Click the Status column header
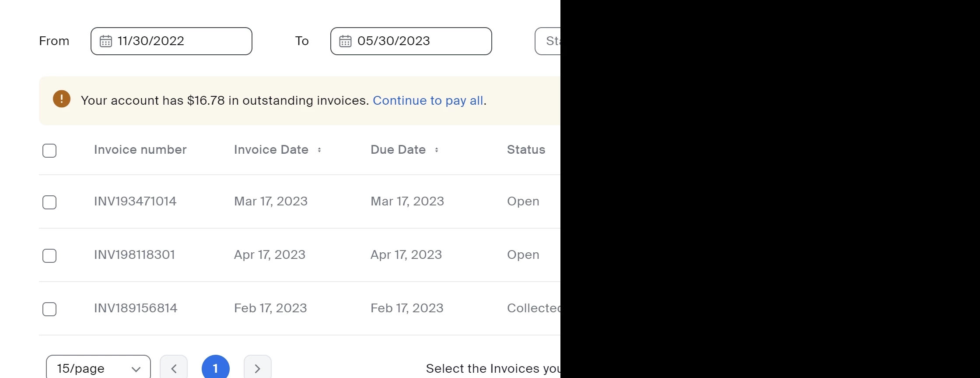This screenshot has width=980, height=378. click(526, 150)
